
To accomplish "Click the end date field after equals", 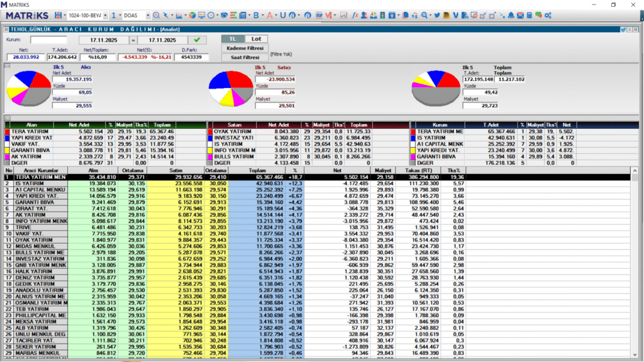I will (162, 40).
